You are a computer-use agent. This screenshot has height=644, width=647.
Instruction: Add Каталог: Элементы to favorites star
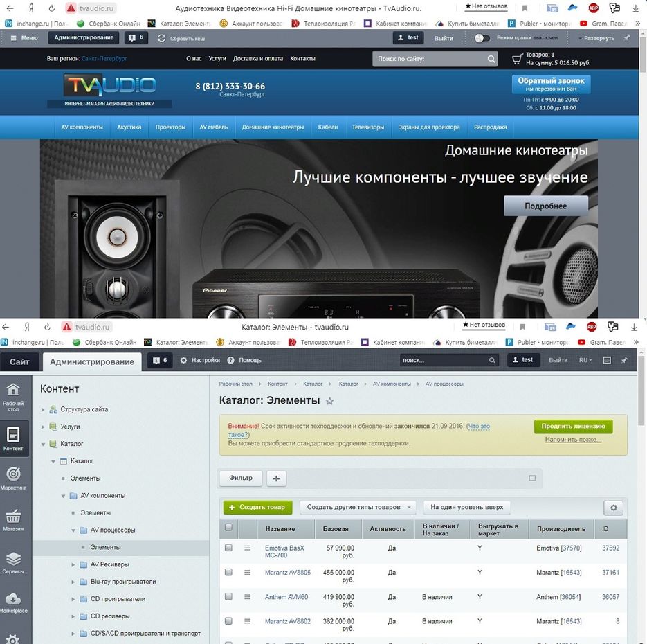[329, 401]
